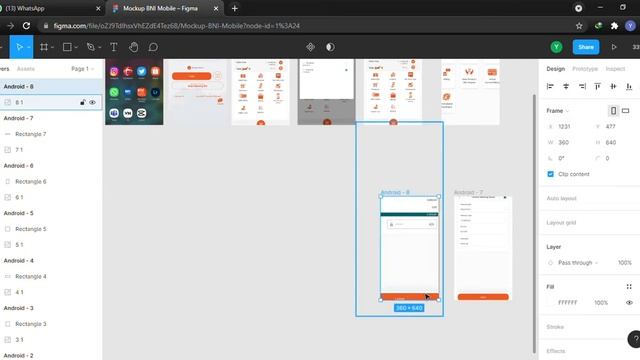The width and height of the screenshot is (640, 360).
Task: Select the Hand tool
Action: [133, 47]
